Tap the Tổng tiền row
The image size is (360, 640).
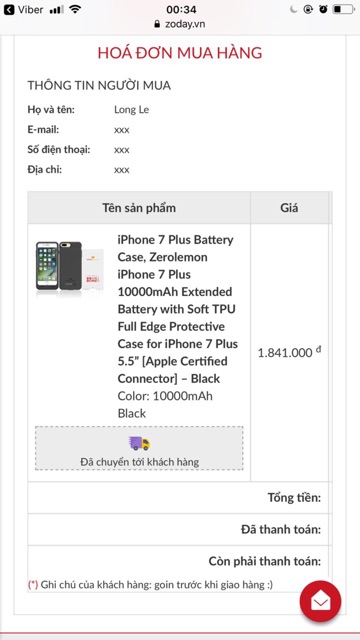[x=178, y=498]
